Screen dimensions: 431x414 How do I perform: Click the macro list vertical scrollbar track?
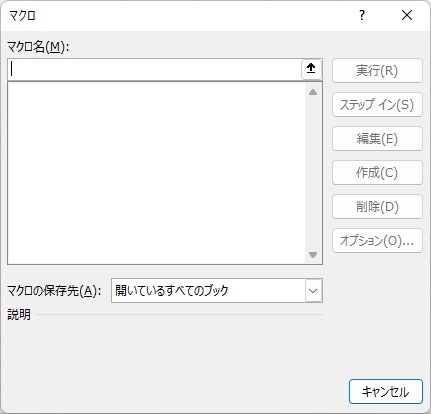point(313,173)
